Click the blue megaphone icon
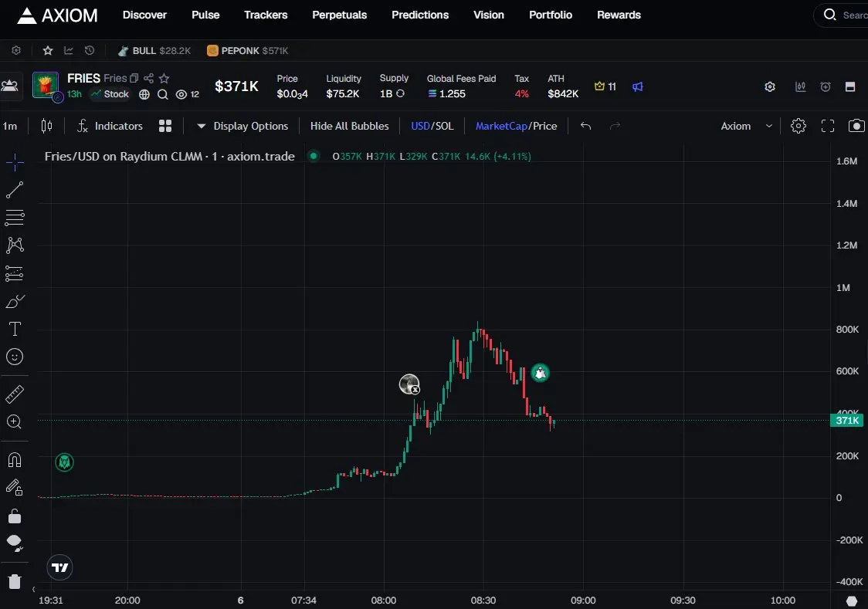 point(638,87)
